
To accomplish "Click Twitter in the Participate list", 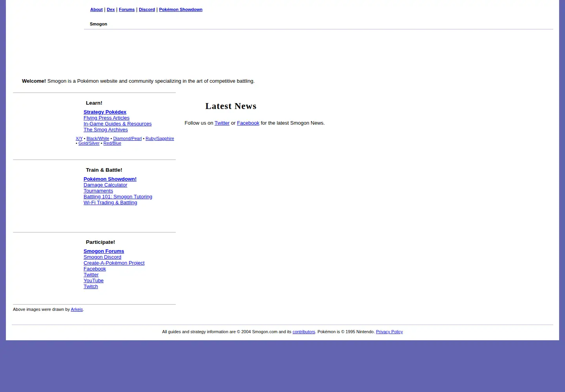I will point(91,275).
